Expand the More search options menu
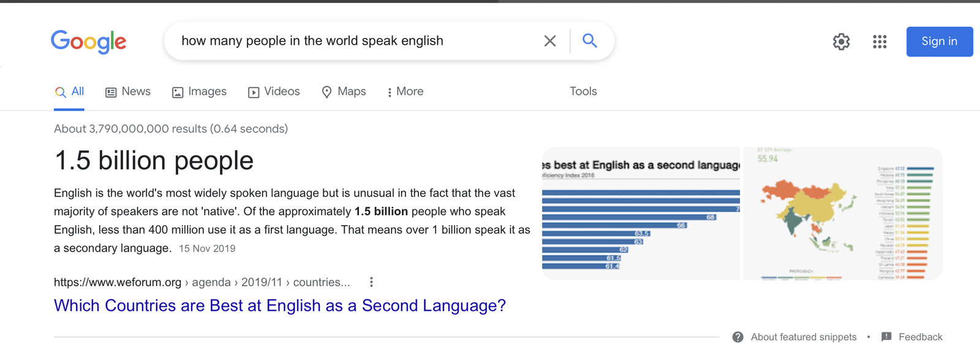The height and width of the screenshot is (347, 980). pos(405,92)
